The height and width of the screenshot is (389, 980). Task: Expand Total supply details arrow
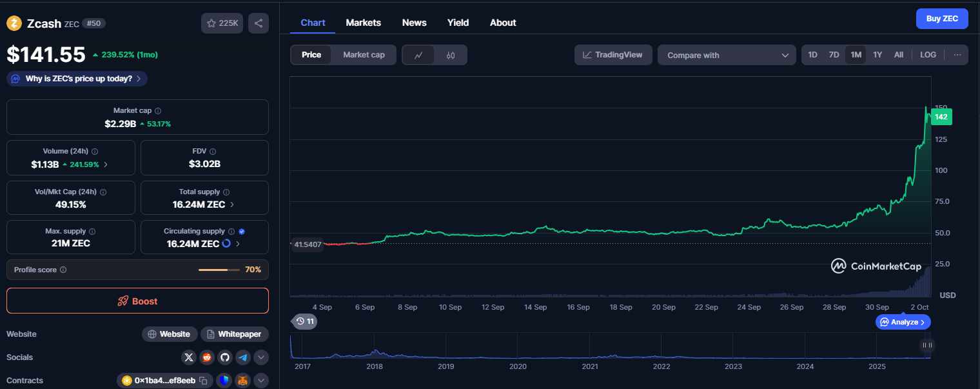pos(232,204)
